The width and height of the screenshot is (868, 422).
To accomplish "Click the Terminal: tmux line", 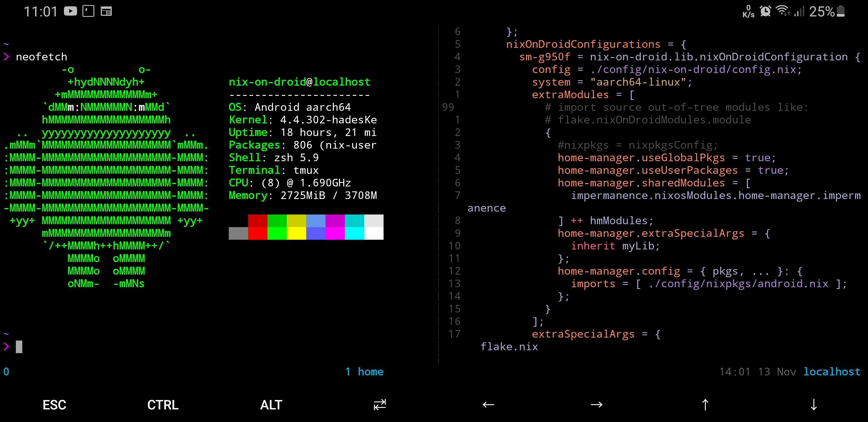I will pos(274,170).
